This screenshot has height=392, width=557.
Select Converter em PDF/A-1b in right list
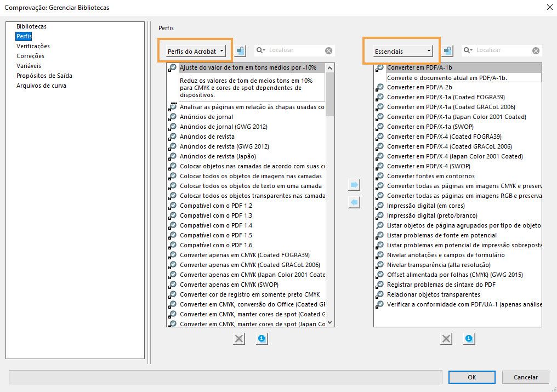tap(419, 67)
